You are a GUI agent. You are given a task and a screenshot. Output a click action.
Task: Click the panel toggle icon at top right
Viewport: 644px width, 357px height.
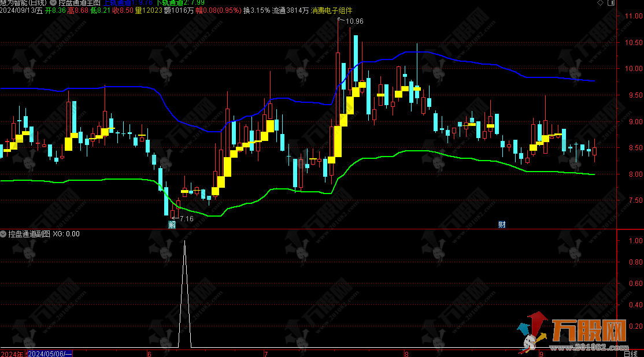click(611, 3)
